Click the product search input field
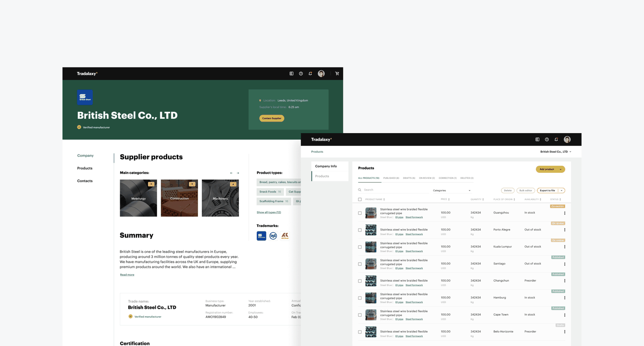The image size is (644, 346). (x=394, y=190)
